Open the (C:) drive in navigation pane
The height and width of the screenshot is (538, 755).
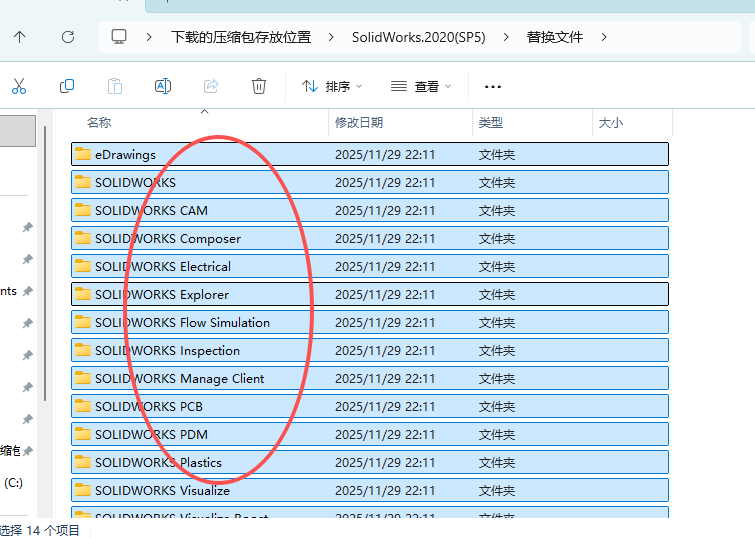13,483
